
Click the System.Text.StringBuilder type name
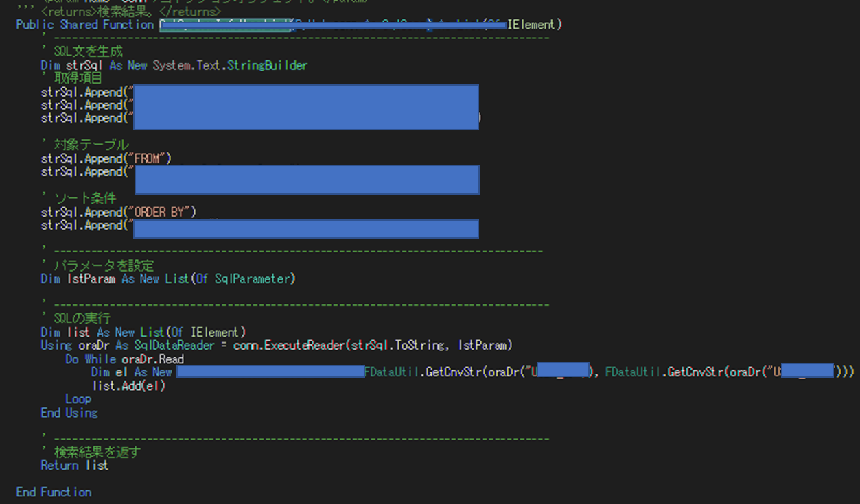click(x=230, y=65)
